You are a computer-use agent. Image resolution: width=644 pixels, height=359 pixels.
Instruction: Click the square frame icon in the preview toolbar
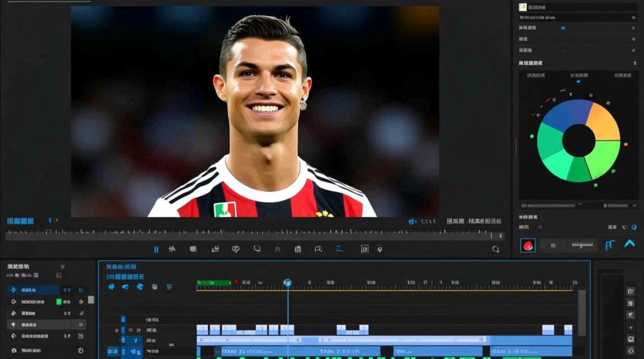pos(365,249)
